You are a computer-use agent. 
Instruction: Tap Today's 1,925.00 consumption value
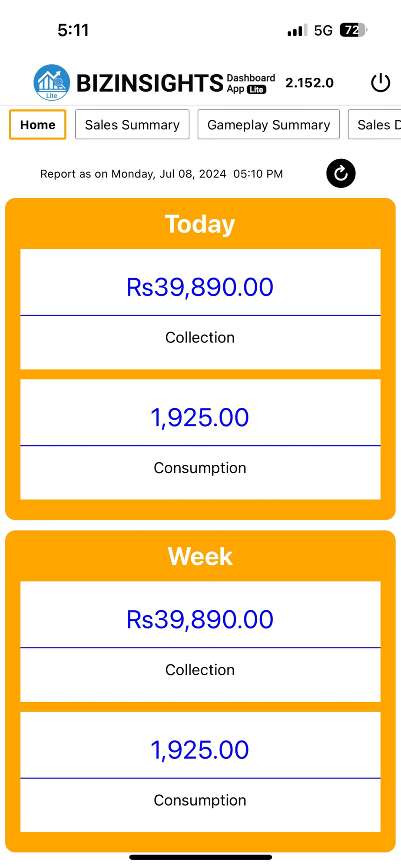200,418
